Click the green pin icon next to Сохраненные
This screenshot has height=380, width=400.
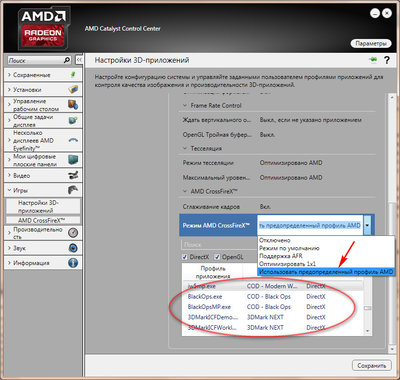73,75
